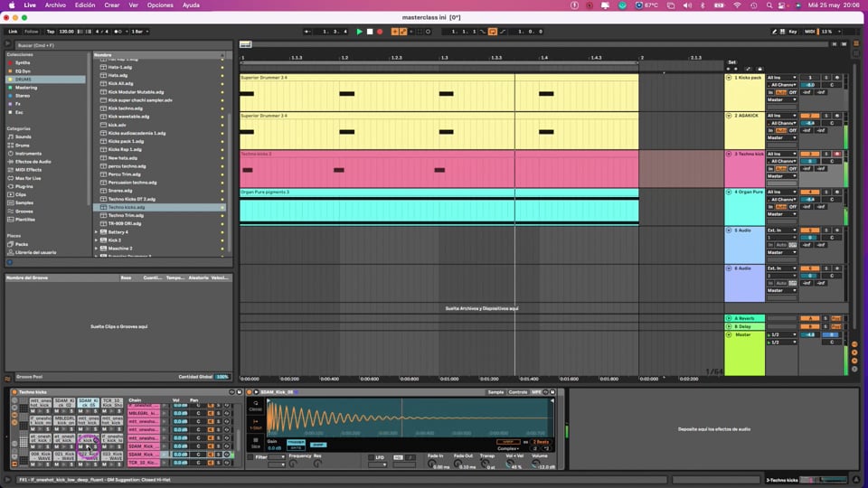Click the Session Record circle button
The width and height of the screenshot is (868, 488).
point(428,32)
